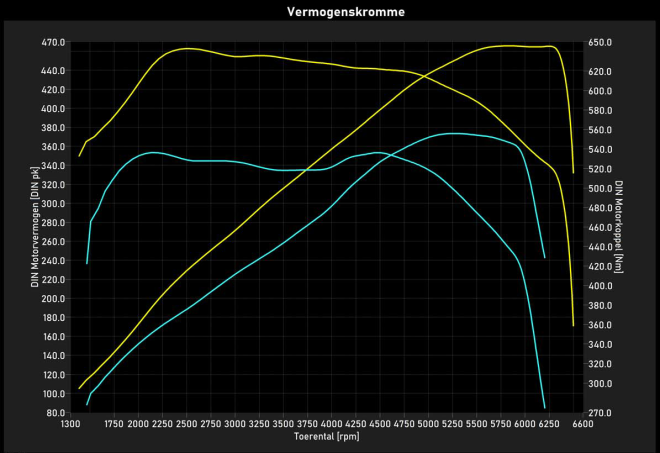Click the 2500 rpm tick label
The height and width of the screenshot is (453, 660).
[x=187, y=425]
